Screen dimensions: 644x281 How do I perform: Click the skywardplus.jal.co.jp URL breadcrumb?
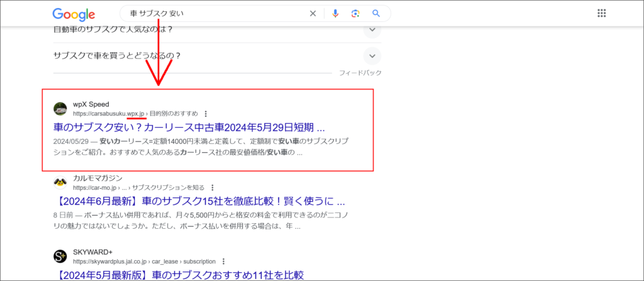[x=144, y=262]
